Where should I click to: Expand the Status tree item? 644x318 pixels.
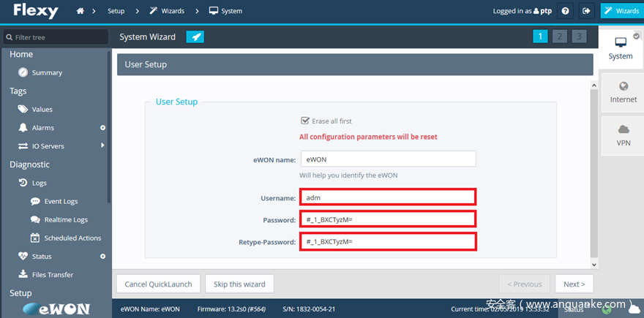(102, 257)
